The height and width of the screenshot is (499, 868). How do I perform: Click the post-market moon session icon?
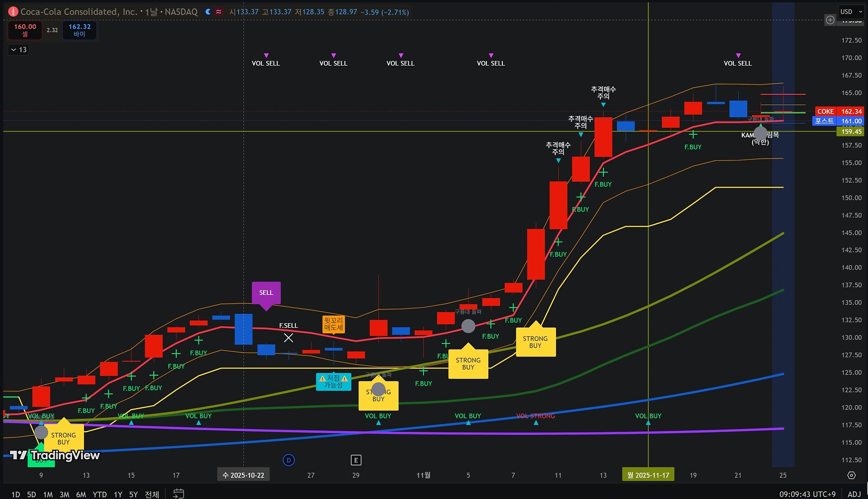point(208,12)
